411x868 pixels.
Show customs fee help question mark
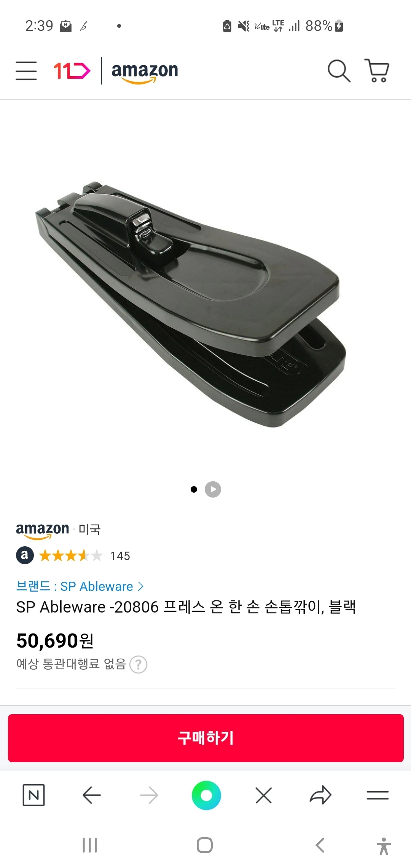[x=139, y=665]
